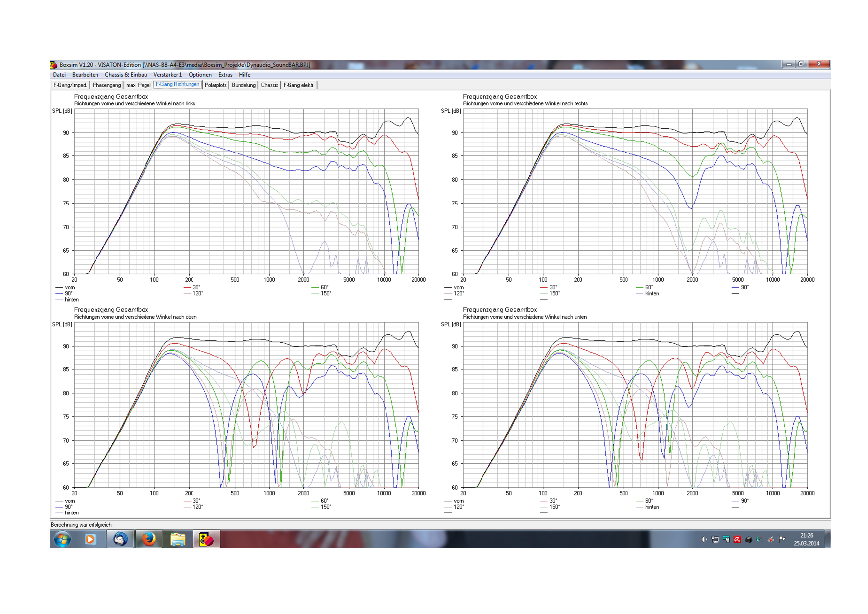Screen dimensions: 868x614
Task: Click the 'Richtungen vorne und verschiedene Winkel nach unten' subtitle
Action: [525, 317]
